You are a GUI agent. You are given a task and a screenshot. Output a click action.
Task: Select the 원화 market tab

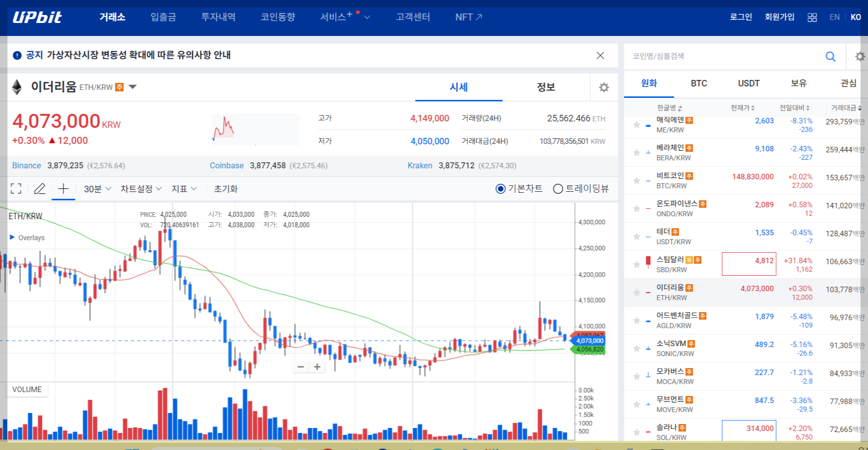tap(649, 83)
